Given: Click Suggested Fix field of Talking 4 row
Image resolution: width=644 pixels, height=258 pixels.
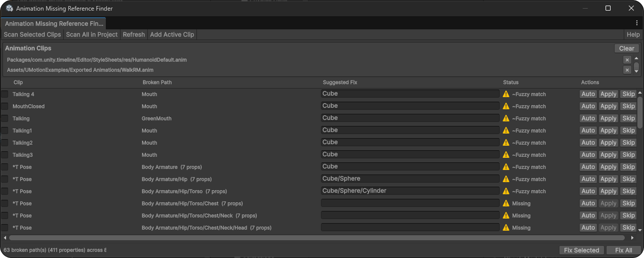Looking at the screenshot, I should tap(410, 94).
